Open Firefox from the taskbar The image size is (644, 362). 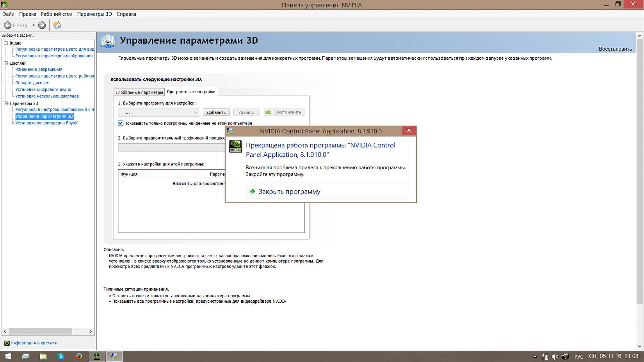pos(78,356)
